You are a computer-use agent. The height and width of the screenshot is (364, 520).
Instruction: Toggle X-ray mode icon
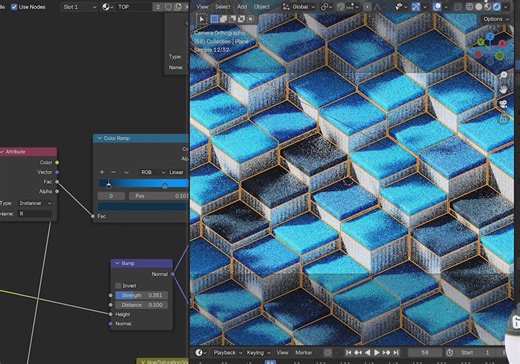point(458,7)
